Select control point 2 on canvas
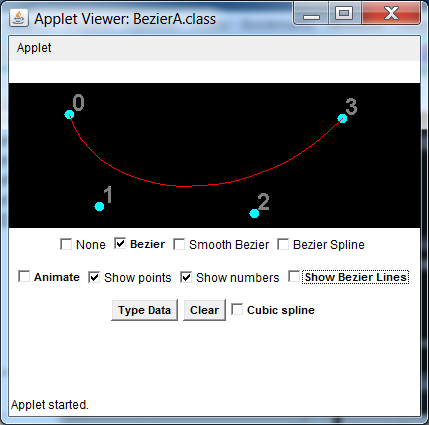 (254, 213)
